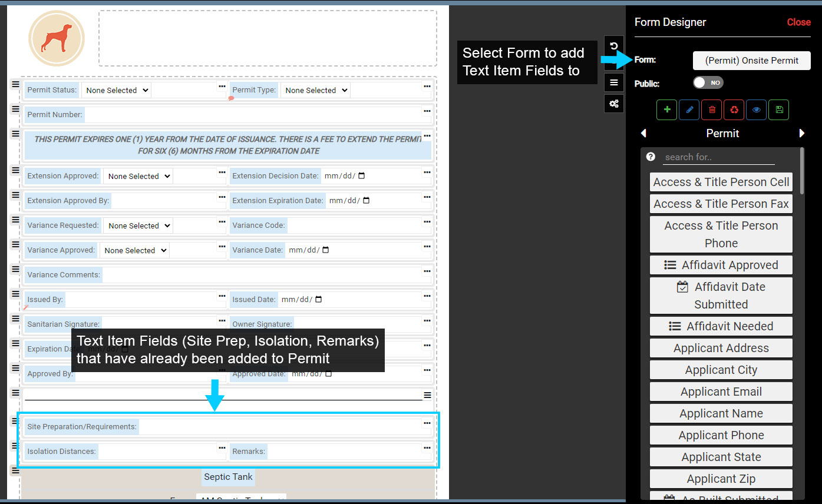Screen dimensions: 822x504
Task: Close the Form Designer panel
Action: pyautogui.click(x=798, y=22)
